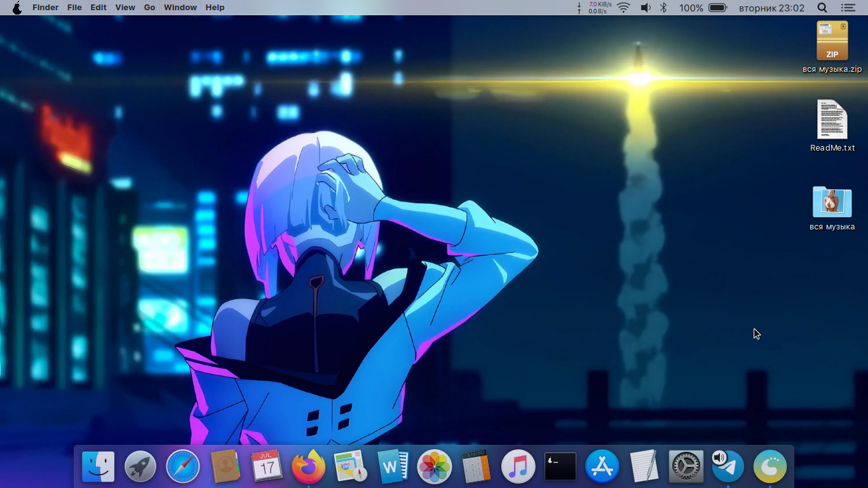868x488 pixels.
Task: Open Maps in the dock
Action: [x=350, y=467]
